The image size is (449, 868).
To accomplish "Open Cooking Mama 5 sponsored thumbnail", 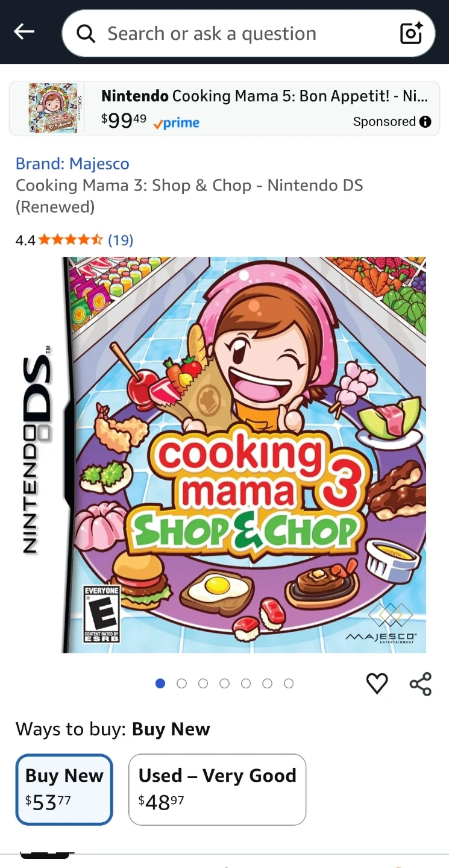I will point(54,108).
